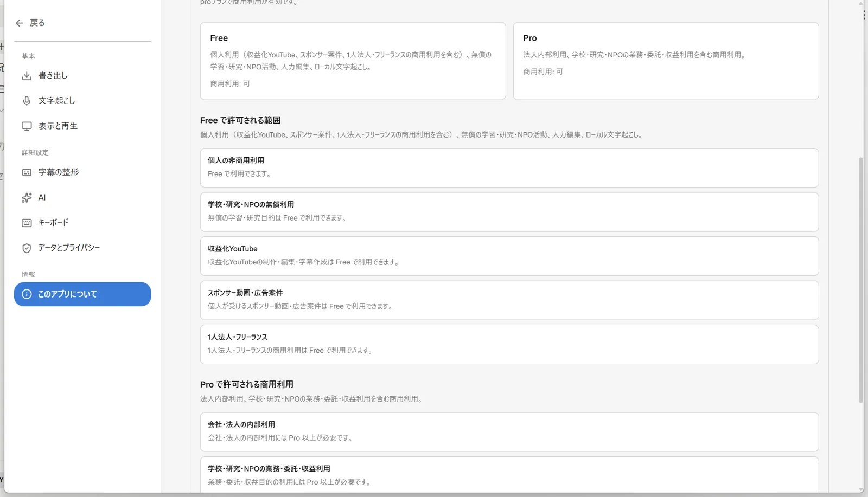The image size is (868, 497).
Task: Click 商用利用: 可 in the Pro card
Action: [x=543, y=72]
